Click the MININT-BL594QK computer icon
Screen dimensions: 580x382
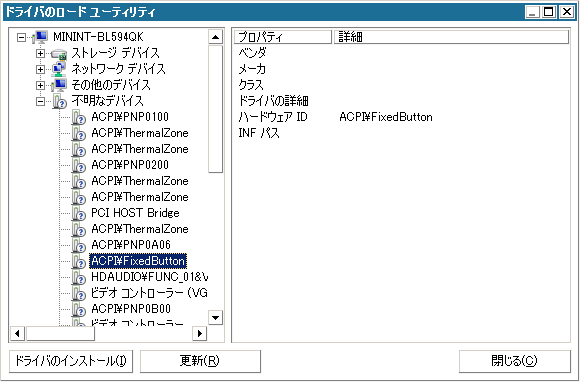[40, 37]
